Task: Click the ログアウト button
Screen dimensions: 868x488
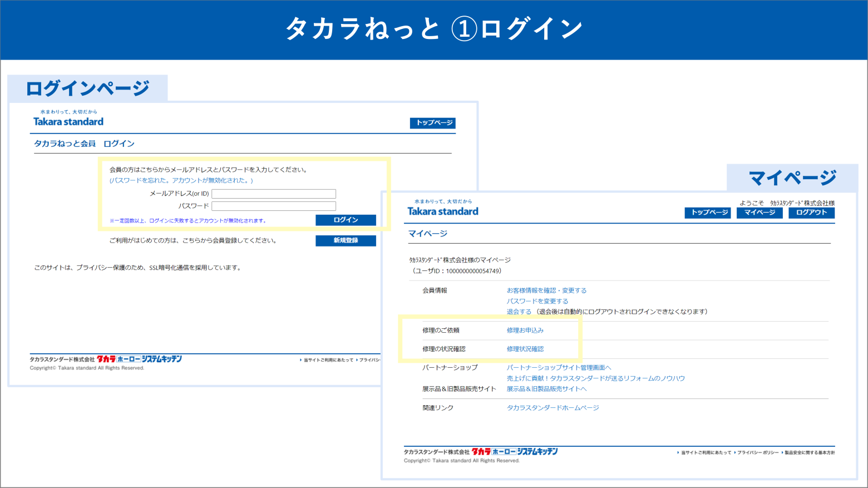Action: (811, 213)
